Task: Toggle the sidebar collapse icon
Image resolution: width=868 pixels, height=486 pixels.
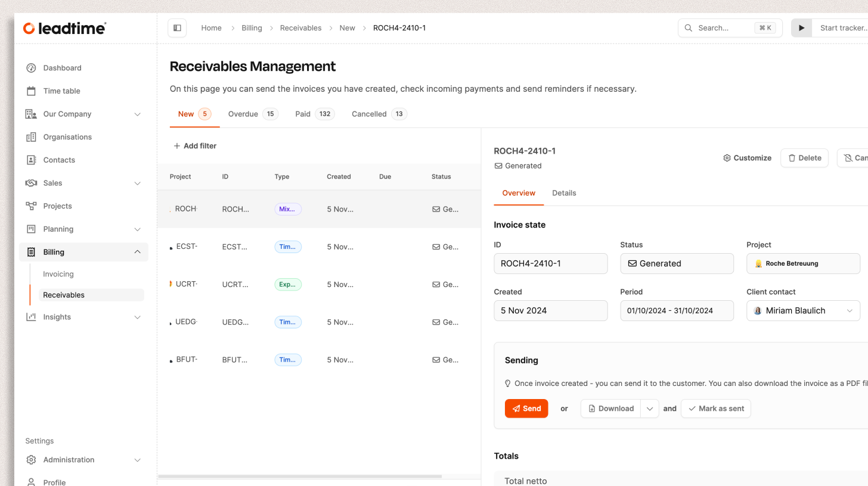Action: (x=177, y=28)
